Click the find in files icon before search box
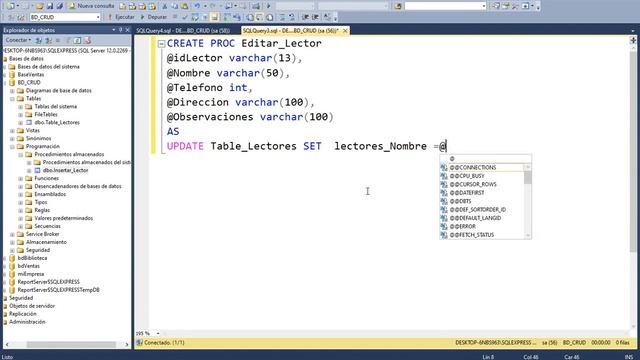The image size is (640, 360). tap(398, 6)
